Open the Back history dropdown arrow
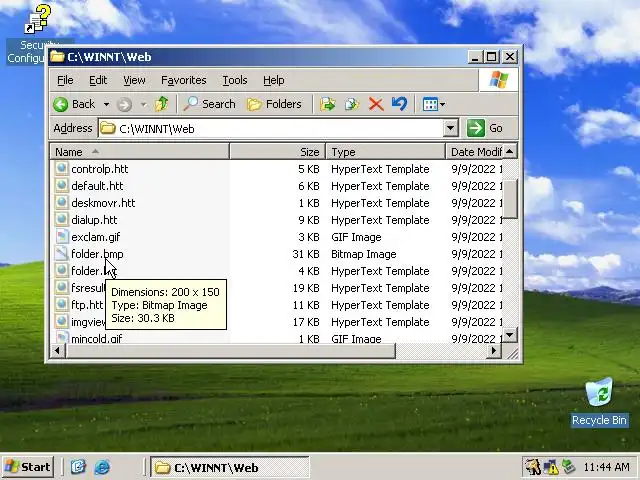 (x=106, y=104)
